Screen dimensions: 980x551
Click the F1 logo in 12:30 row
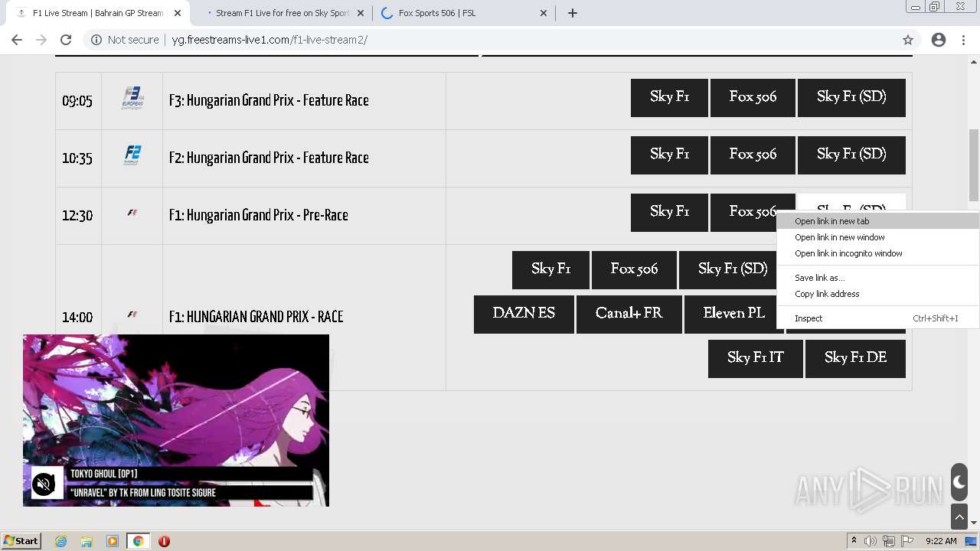[132, 213]
